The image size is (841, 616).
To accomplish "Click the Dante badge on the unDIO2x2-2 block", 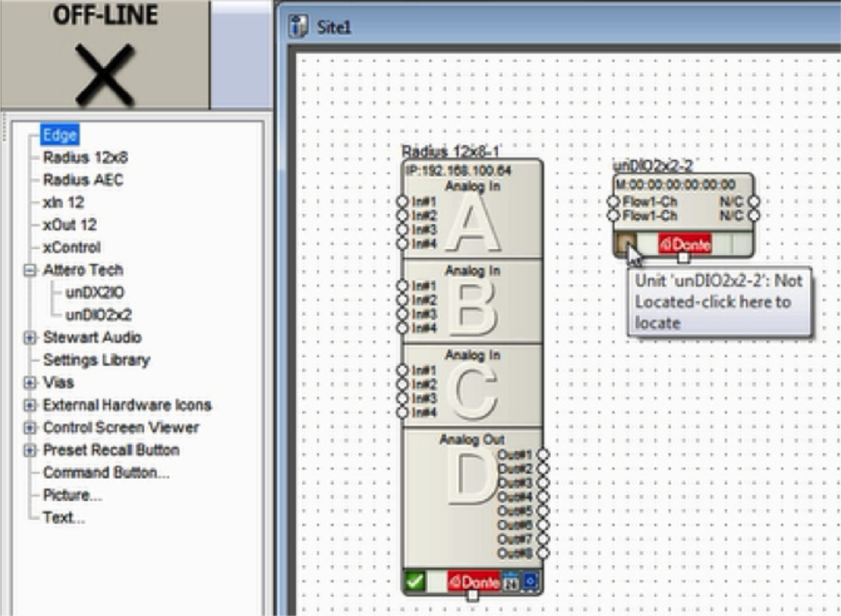I will point(685,245).
